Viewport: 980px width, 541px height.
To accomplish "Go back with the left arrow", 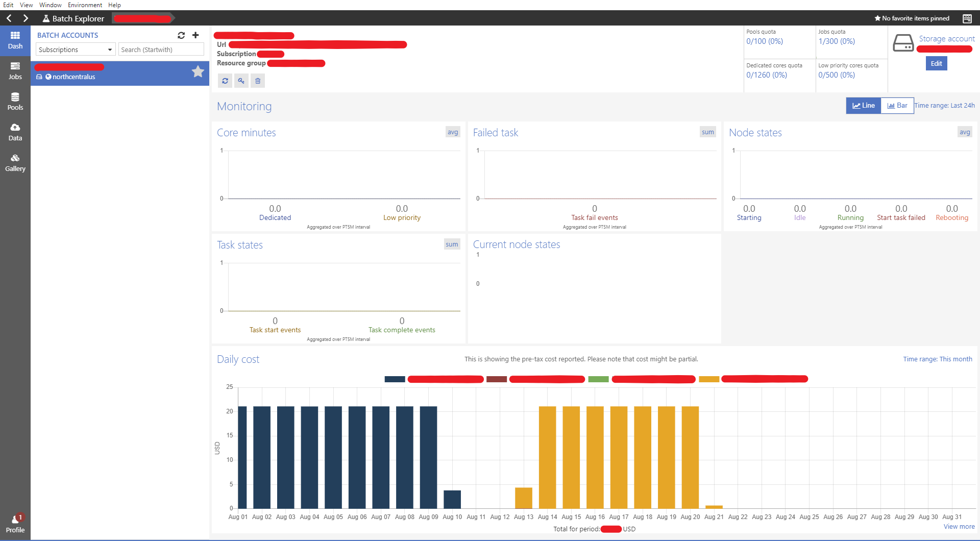I will pyautogui.click(x=9, y=18).
